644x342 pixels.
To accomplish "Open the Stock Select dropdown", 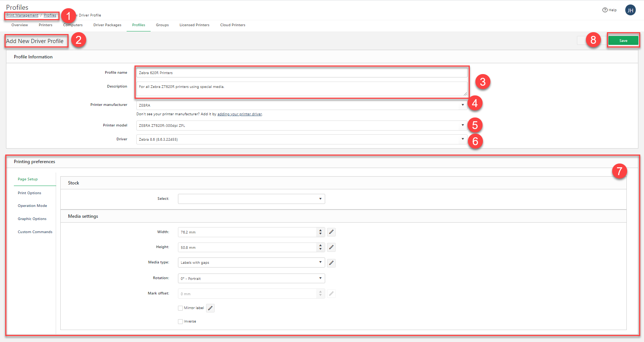I will pyautogui.click(x=251, y=199).
